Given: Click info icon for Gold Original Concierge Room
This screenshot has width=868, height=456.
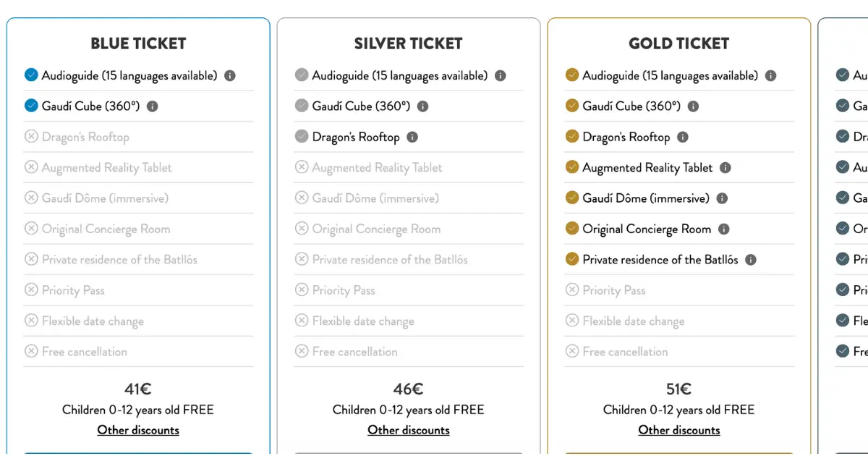Looking at the screenshot, I should [x=724, y=229].
